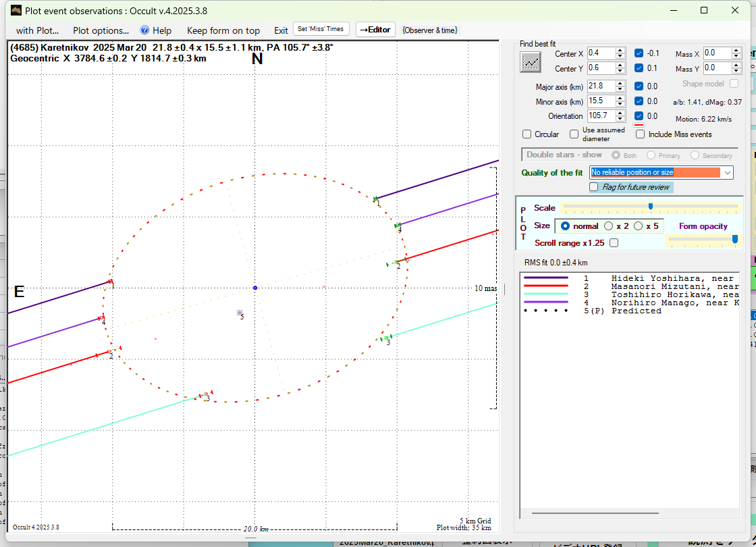This screenshot has width=756, height=547.
Task: Click the Orientation spinner arrows
Action: (620, 116)
